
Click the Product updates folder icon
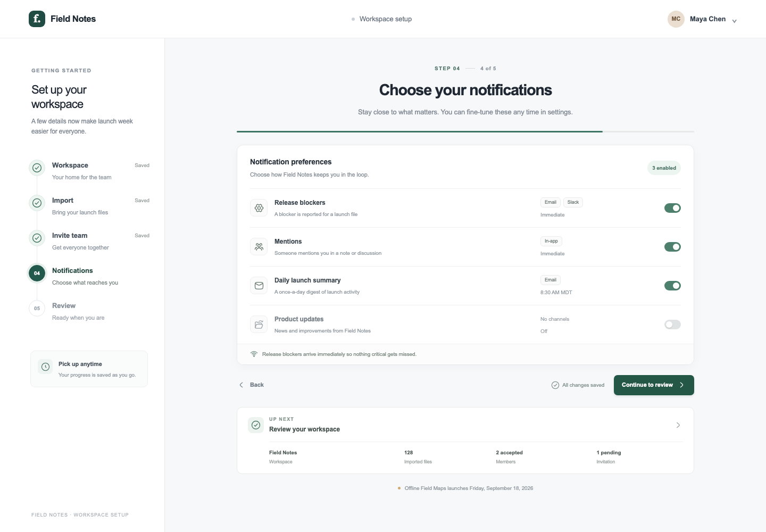click(x=259, y=325)
